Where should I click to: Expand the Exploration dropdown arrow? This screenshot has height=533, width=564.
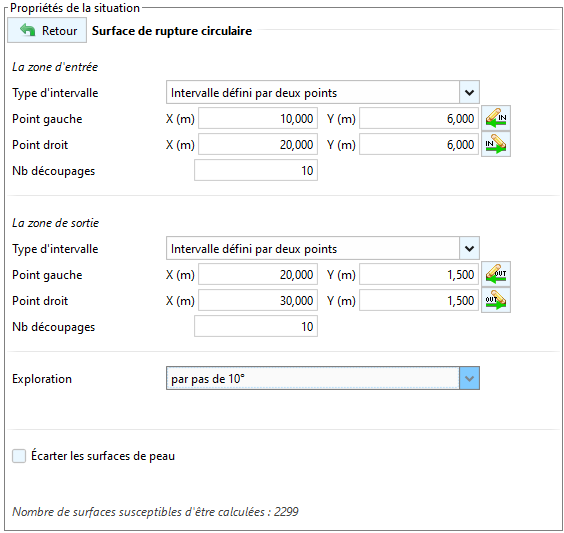tap(469, 378)
